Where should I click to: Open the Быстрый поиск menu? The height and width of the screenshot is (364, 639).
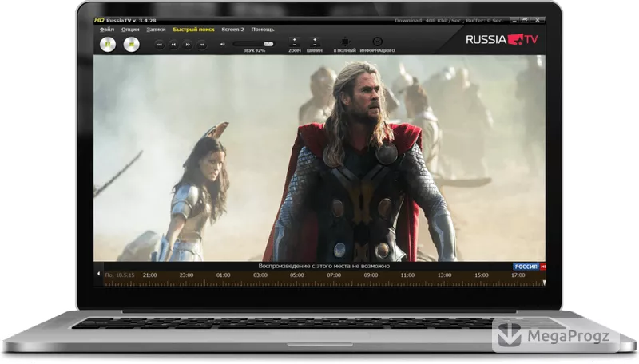point(193,30)
